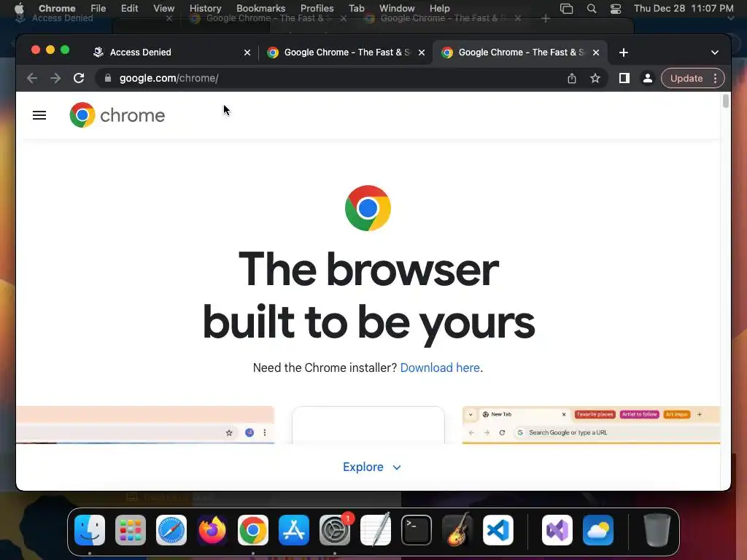Go back using the back arrow
This screenshot has height=560, width=747.
[x=32, y=78]
